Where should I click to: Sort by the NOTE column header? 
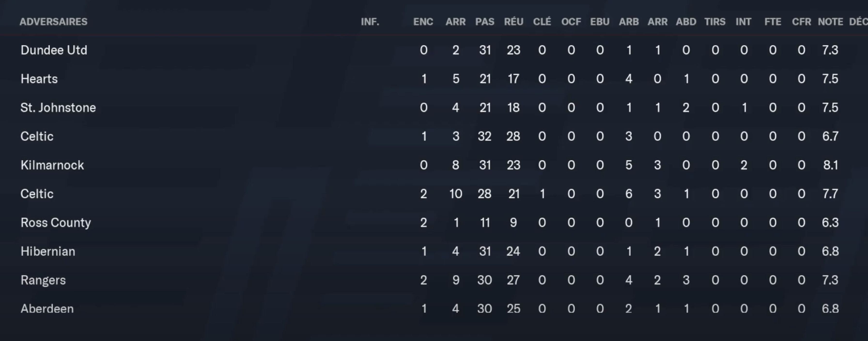click(x=830, y=22)
